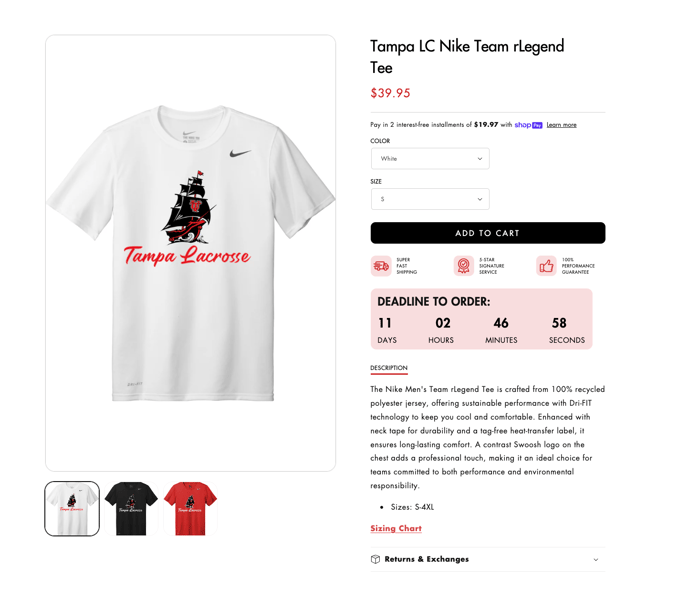
Task: Add the tee to cart
Action: click(x=488, y=233)
